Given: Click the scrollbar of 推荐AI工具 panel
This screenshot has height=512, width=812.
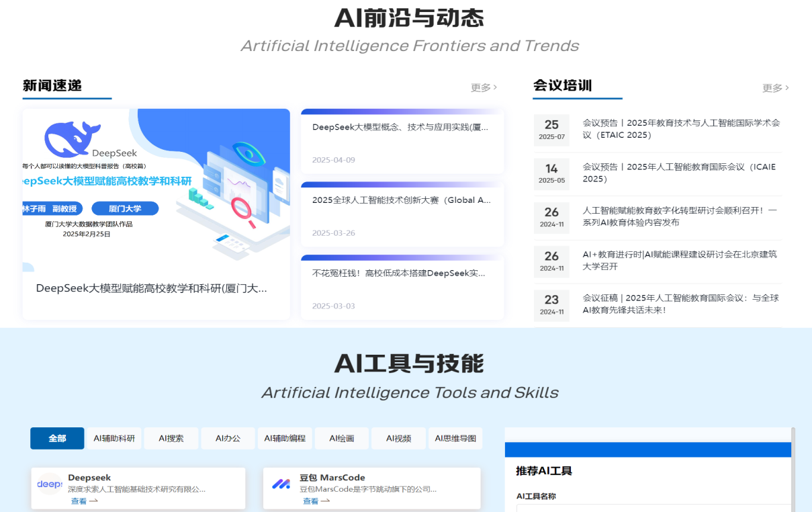Looking at the screenshot, I should 793,470.
